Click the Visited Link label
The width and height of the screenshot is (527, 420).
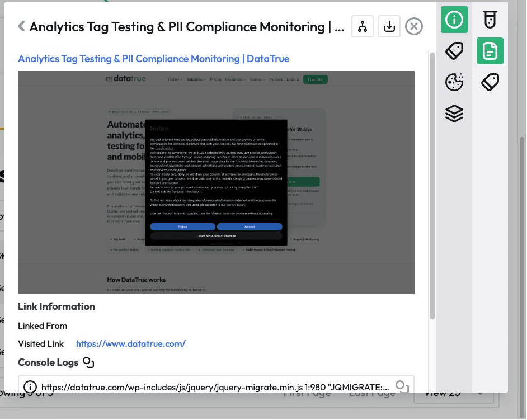41,344
